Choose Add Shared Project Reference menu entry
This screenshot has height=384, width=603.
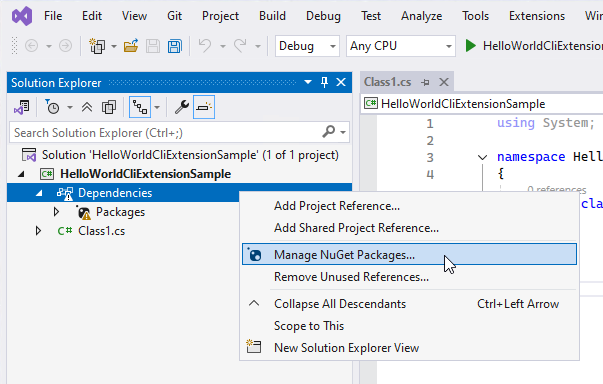coord(409,228)
